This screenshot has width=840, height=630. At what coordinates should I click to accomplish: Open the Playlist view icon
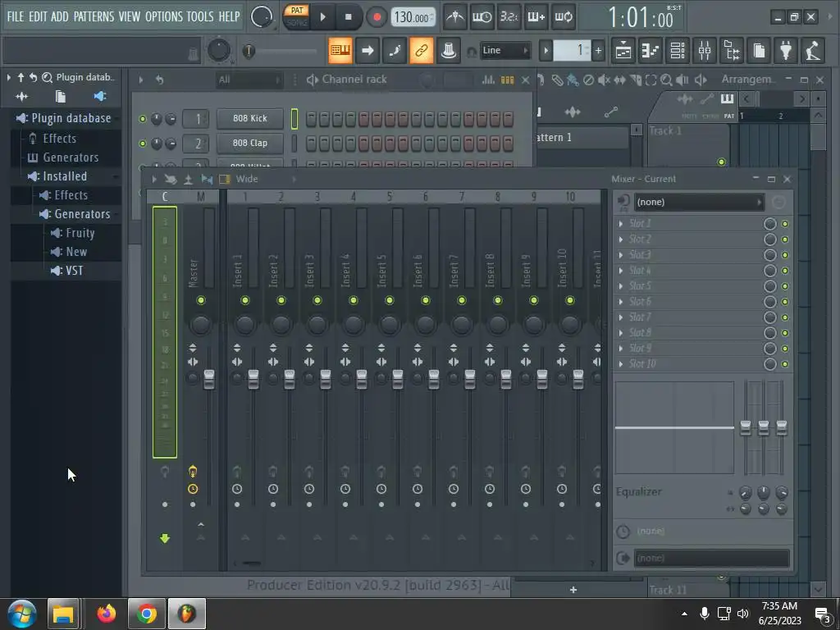pos(623,50)
